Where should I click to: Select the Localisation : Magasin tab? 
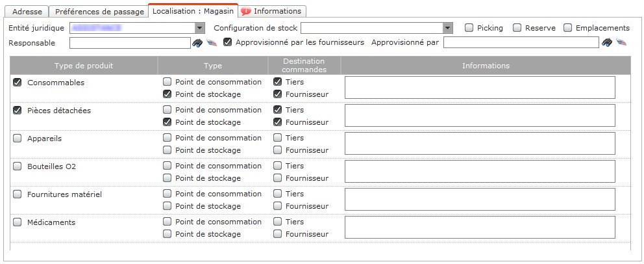tap(193, 11)
